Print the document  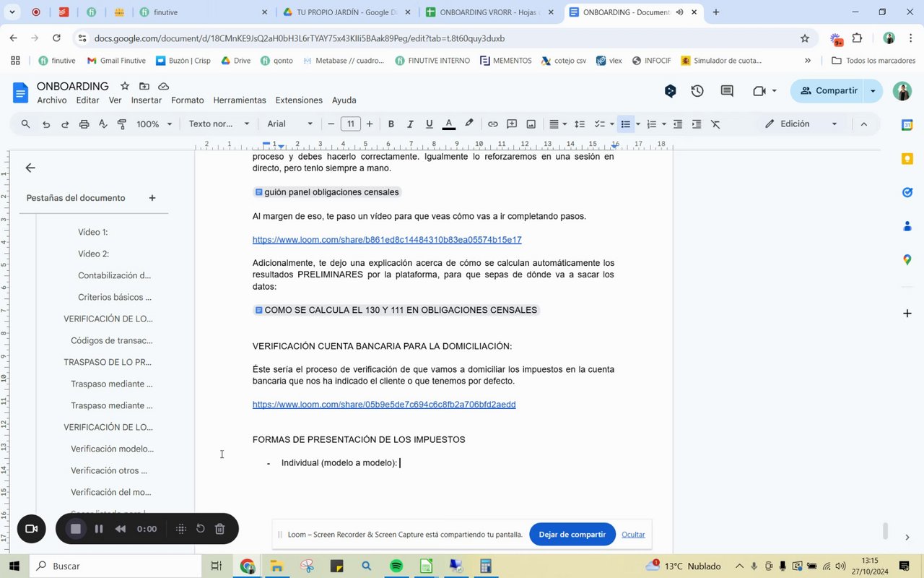(84, 124)
